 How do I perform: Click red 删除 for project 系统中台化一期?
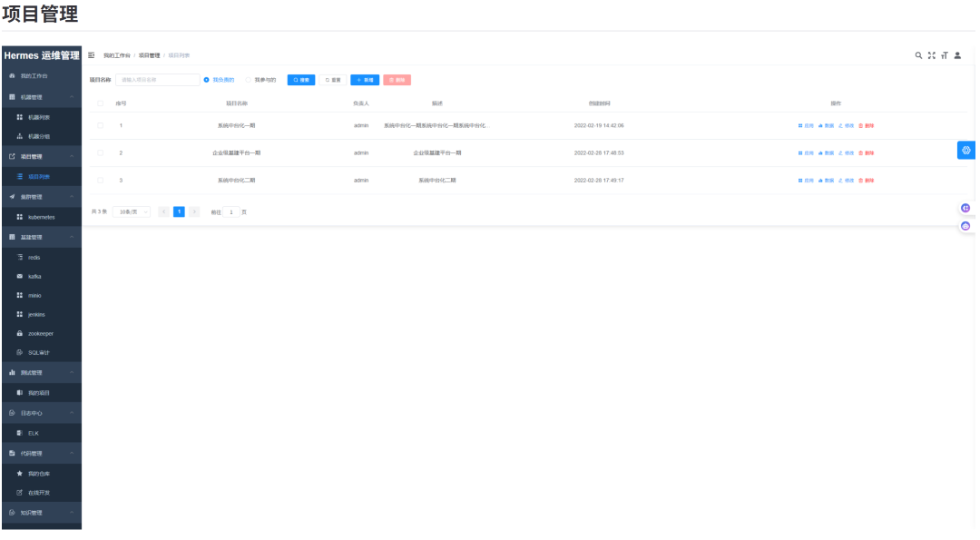coord(867,125)
